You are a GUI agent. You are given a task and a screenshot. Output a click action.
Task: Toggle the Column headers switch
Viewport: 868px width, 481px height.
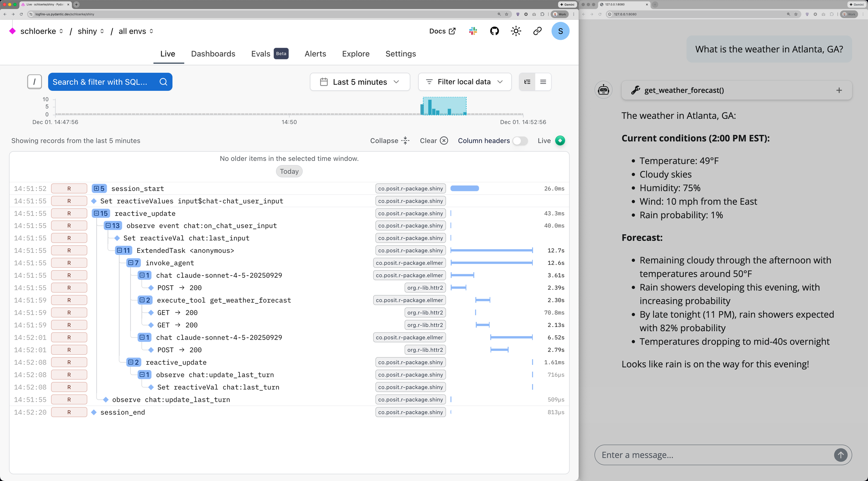tap(520, 141)
